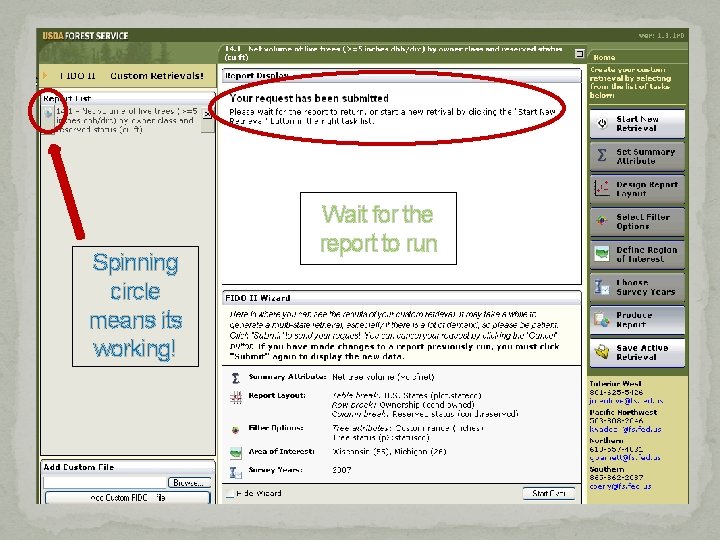The image size is (720, 540).
Task: Click Area of Interest value Wisconsin, Michigan
Action: (x=389, y=451)
